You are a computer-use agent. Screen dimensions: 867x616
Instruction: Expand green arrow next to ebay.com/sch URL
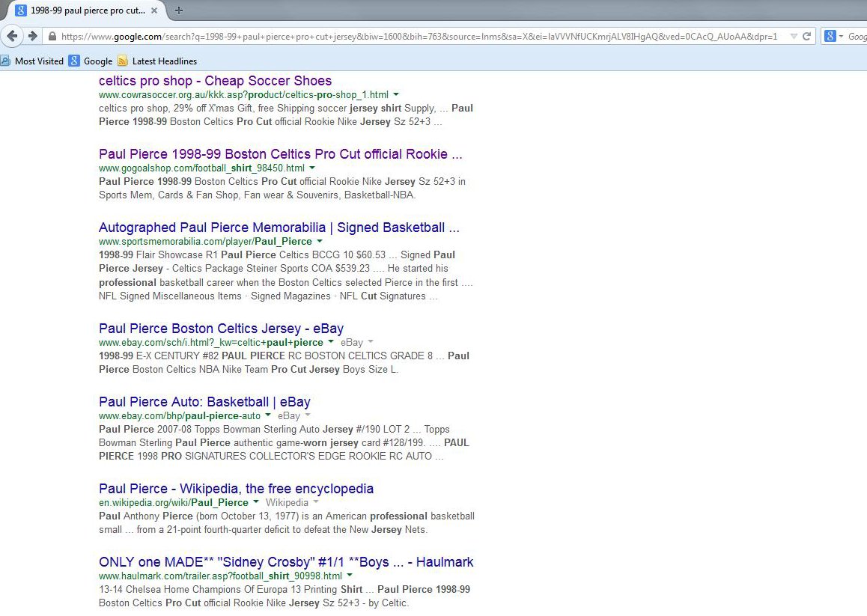tap(331, 342)
